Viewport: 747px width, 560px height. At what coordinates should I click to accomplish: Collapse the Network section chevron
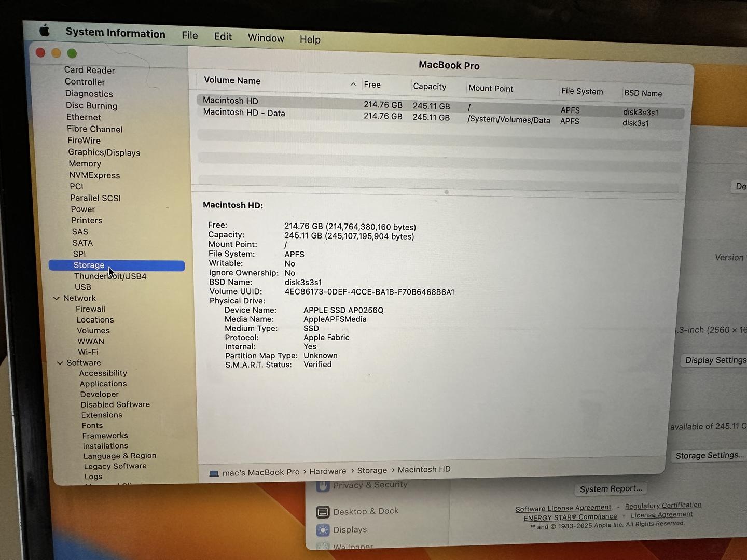[57, 298]
